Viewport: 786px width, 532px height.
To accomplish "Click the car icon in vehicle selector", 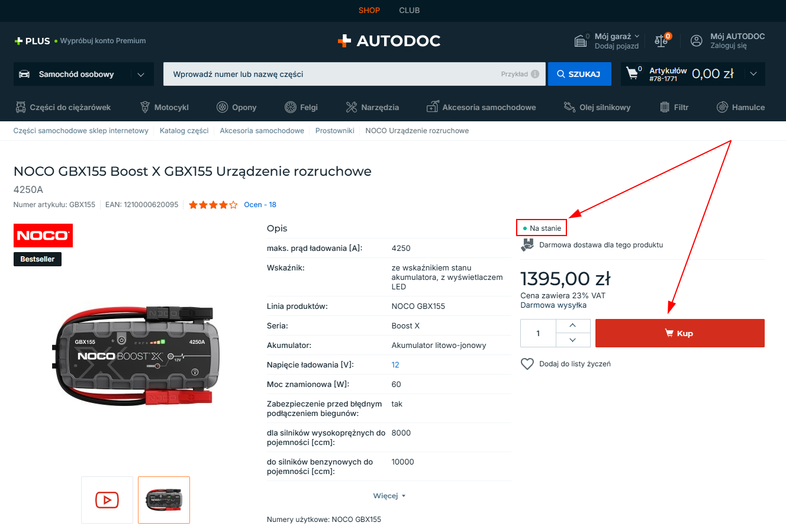I will coord(24,74).
